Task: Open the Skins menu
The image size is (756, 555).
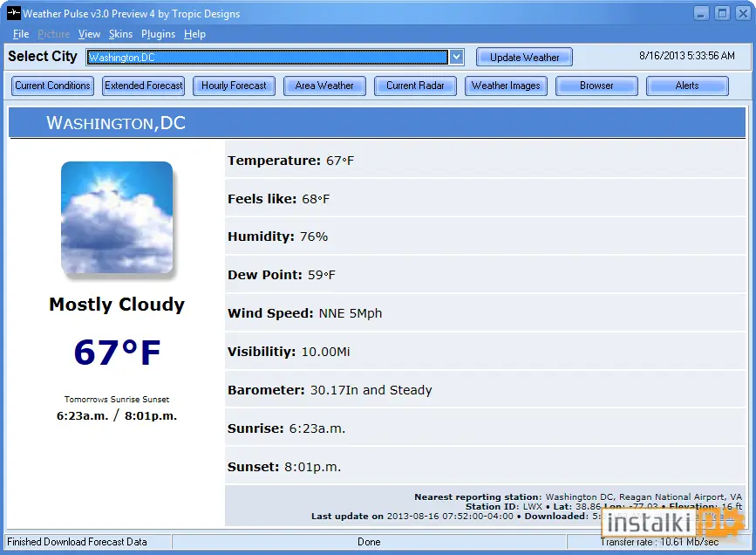Action: click(120, 34)
